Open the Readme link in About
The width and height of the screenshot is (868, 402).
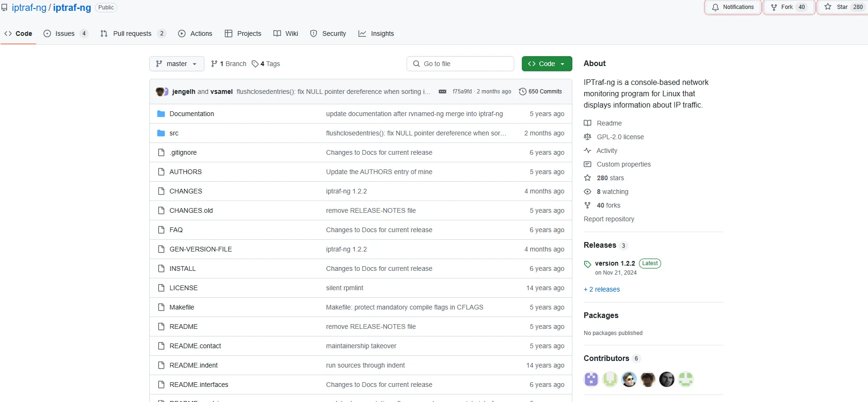(609, 123)
